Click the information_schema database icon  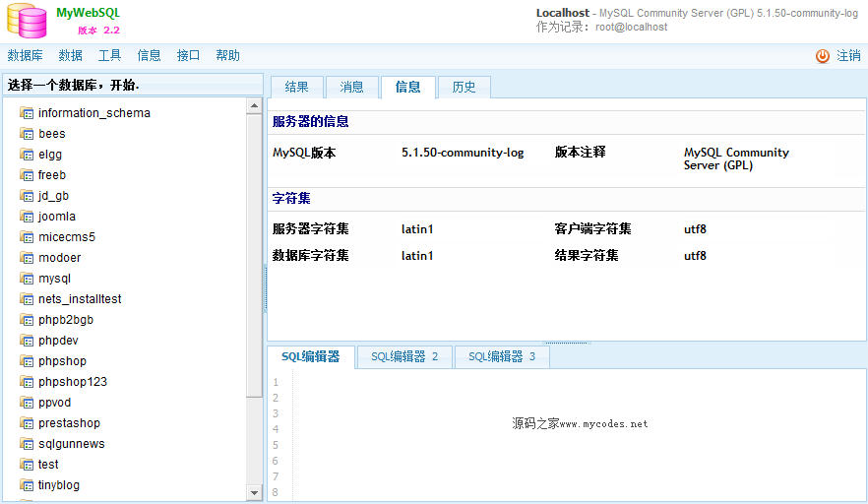[27, 113]
